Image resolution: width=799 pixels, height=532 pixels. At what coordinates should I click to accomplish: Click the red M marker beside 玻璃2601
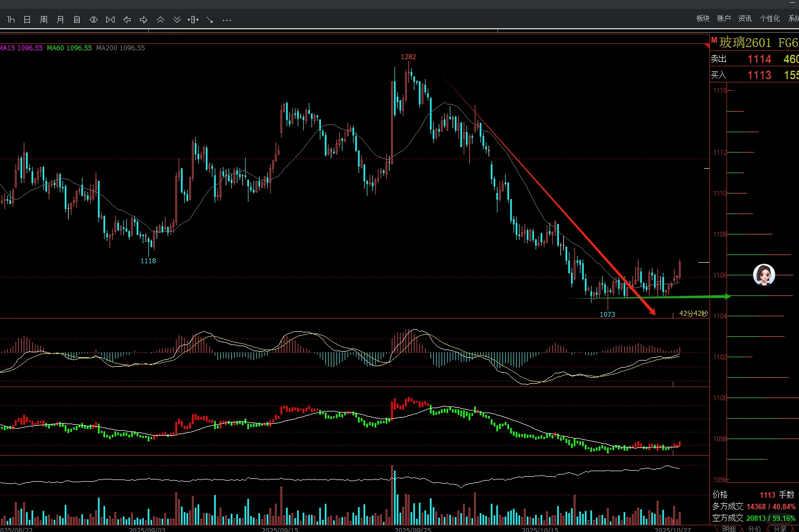(x=714, y=40)
